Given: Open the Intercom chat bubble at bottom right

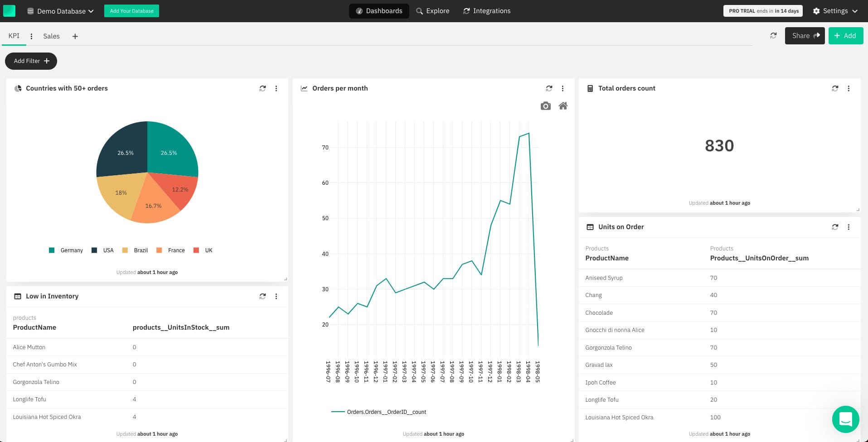Looking at the screenshot, I should [x=845, y=419].
